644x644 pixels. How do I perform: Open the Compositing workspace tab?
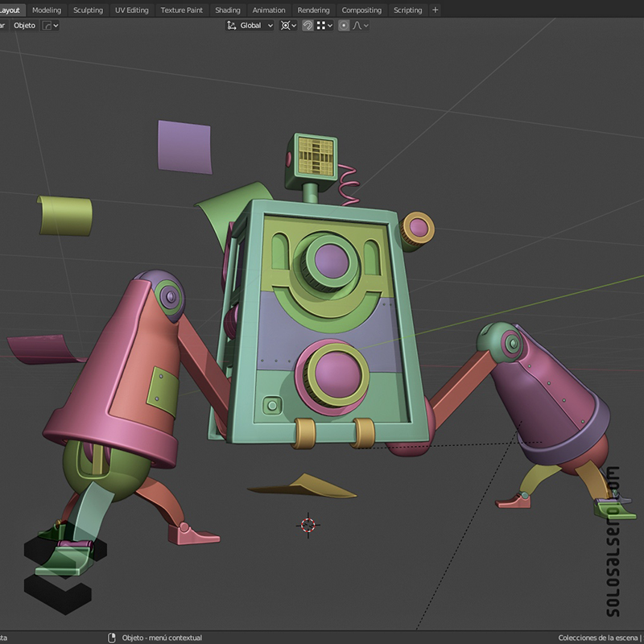[361, 10]
